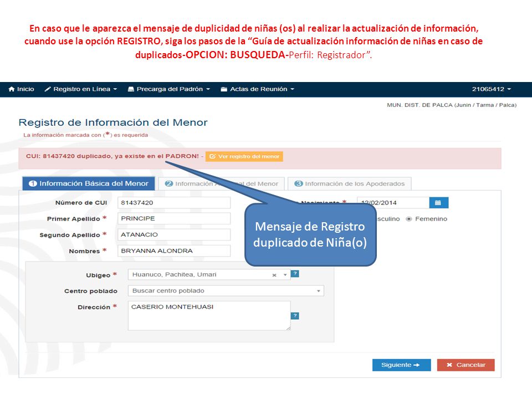
Task: Open the Actas de Reunión menu
Action: coord(257,89)
